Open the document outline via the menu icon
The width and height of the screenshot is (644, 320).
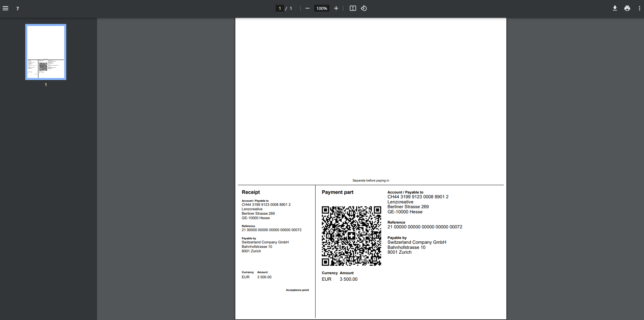pos(5,8)
